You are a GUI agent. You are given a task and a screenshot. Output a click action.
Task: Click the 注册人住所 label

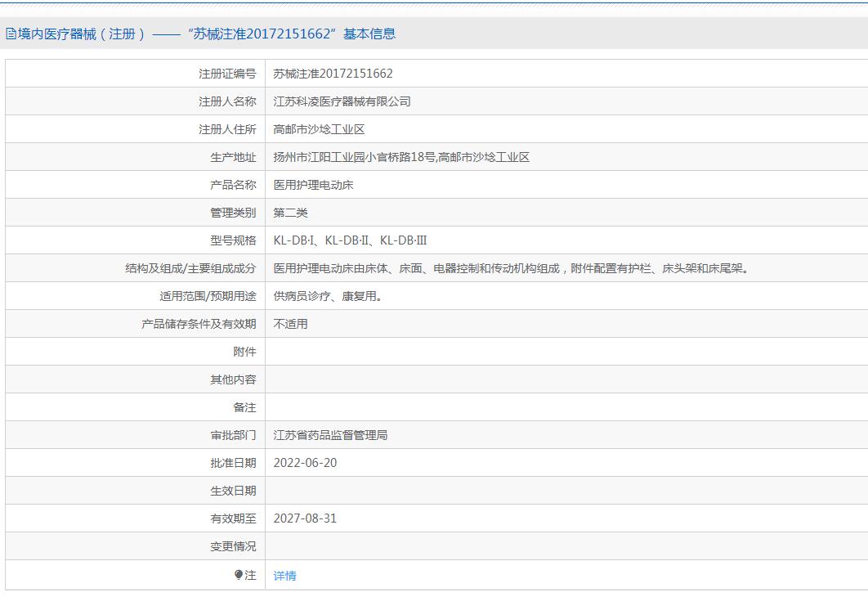pyautogui.click(x=227, y=129)
